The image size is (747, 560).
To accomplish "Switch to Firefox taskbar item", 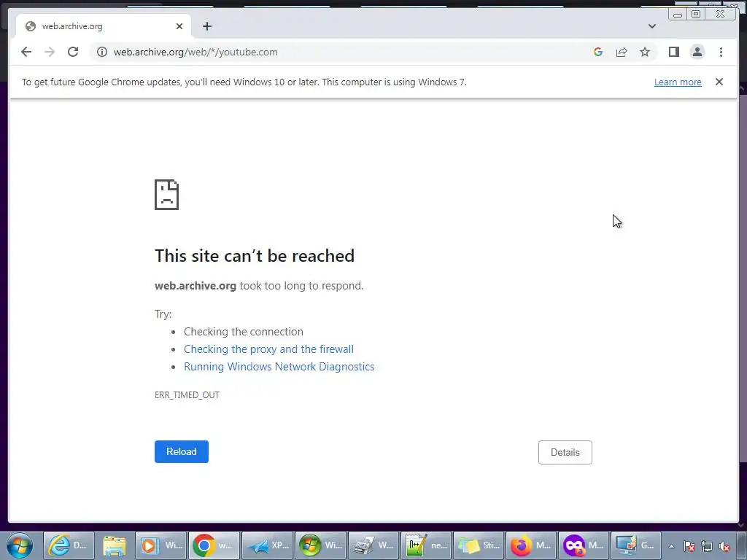I will [531, 545].
